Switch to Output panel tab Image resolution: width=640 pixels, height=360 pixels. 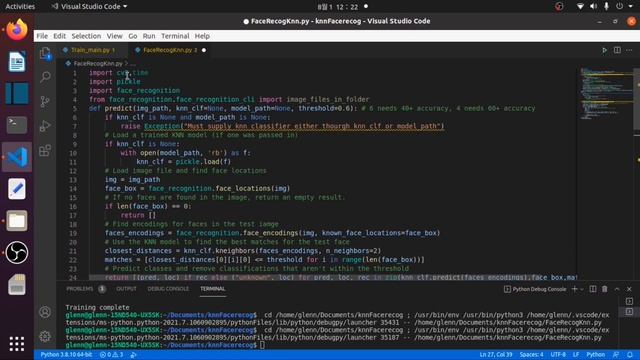tap(126, 289)
